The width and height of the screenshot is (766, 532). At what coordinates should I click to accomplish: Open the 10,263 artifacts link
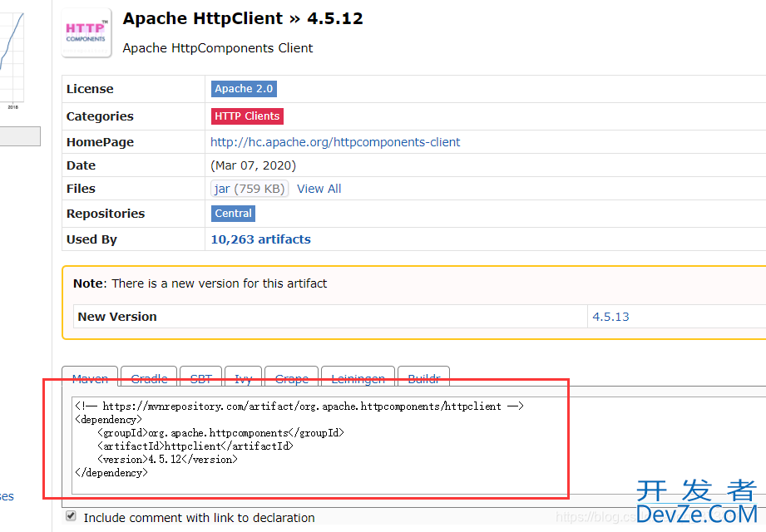(x=260, y=239)
